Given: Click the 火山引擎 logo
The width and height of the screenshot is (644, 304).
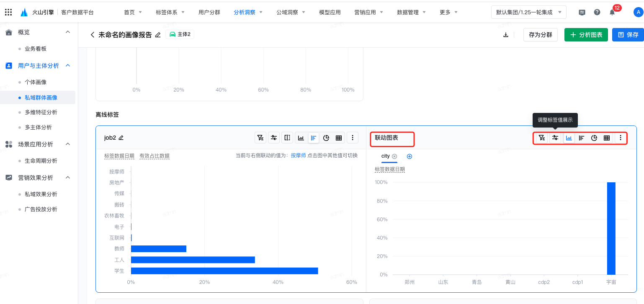Looking at the screenshot, I should pos(37,12).
